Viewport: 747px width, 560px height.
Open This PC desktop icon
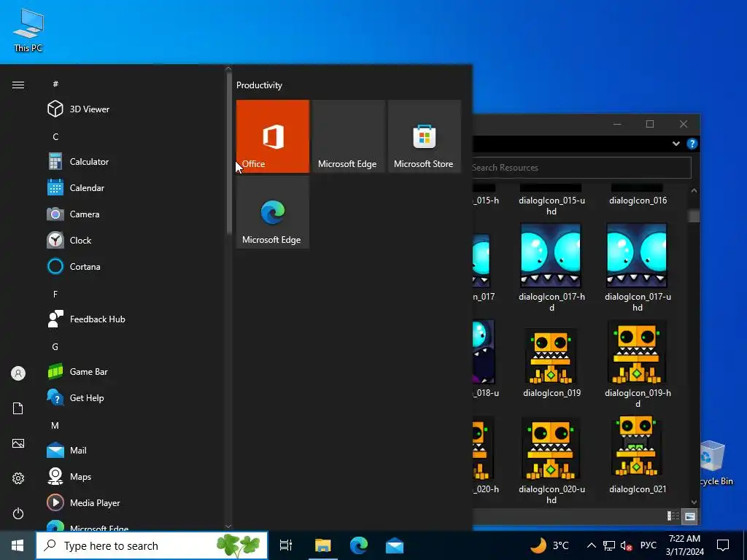click(28, 31)
